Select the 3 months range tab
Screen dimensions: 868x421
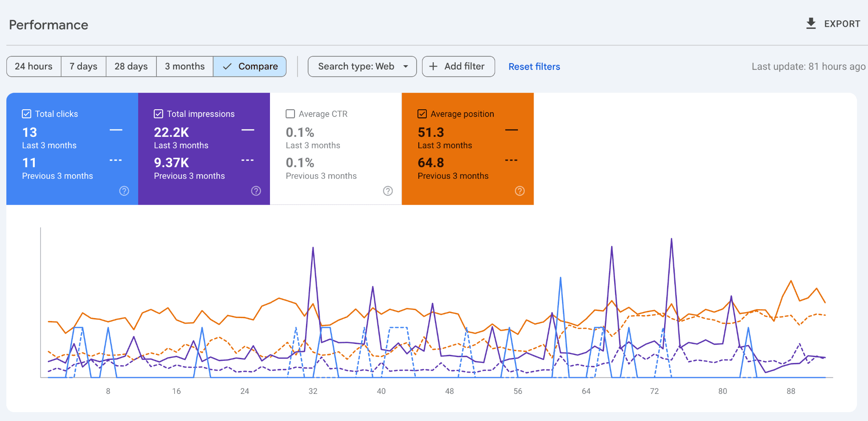[x=185, y=66]
